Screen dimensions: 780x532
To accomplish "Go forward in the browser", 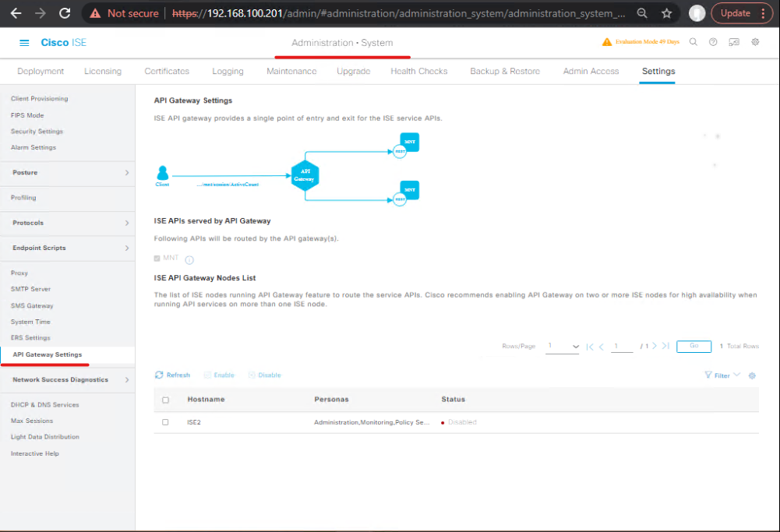I will (x=41, y=13).
